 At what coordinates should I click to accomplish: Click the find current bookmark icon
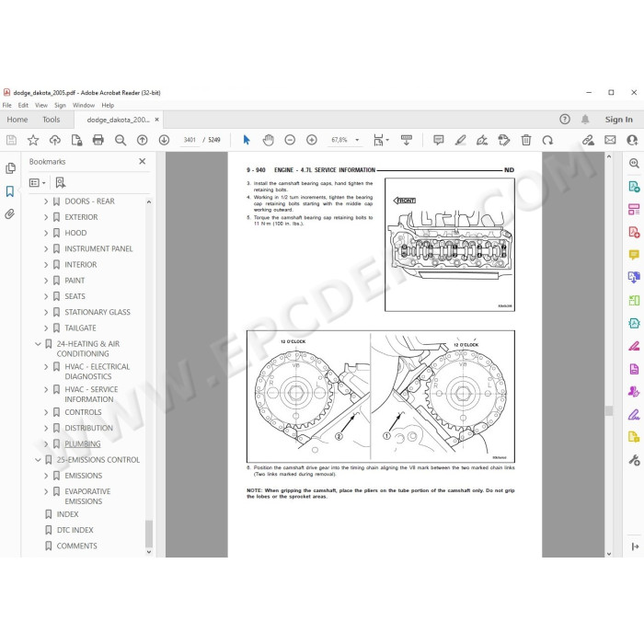[x=61, y=183]
